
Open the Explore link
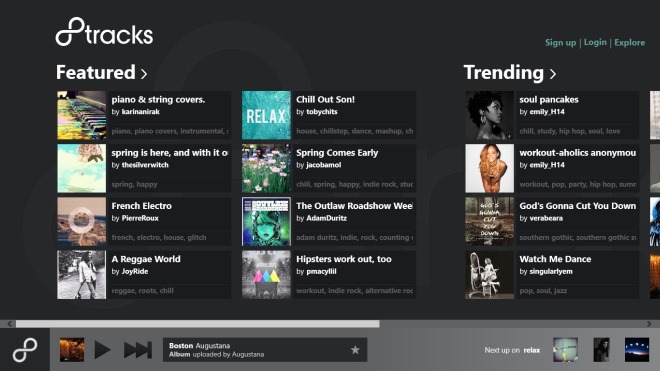[629, 43]
